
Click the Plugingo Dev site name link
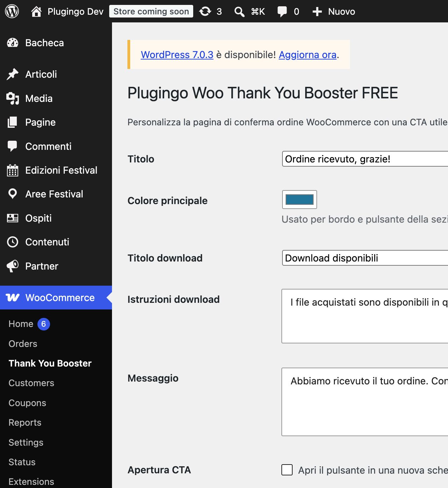point(76,12)
